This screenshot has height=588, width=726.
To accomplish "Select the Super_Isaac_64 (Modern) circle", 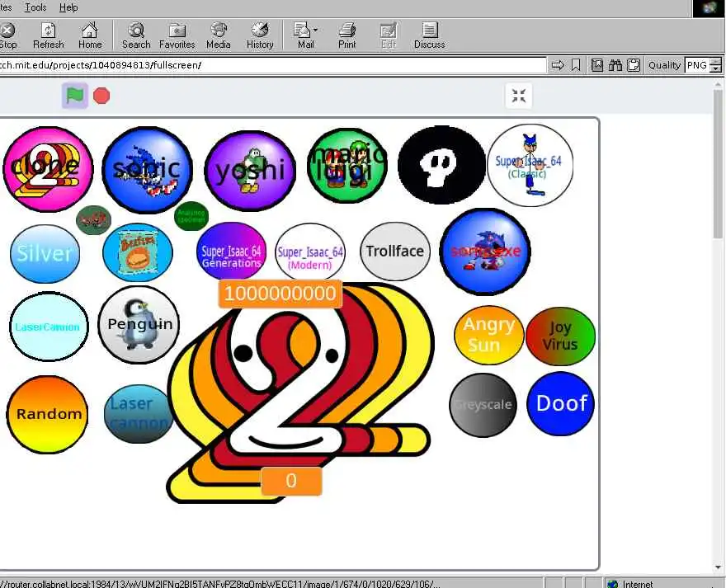I will click(x=309, y=252).
